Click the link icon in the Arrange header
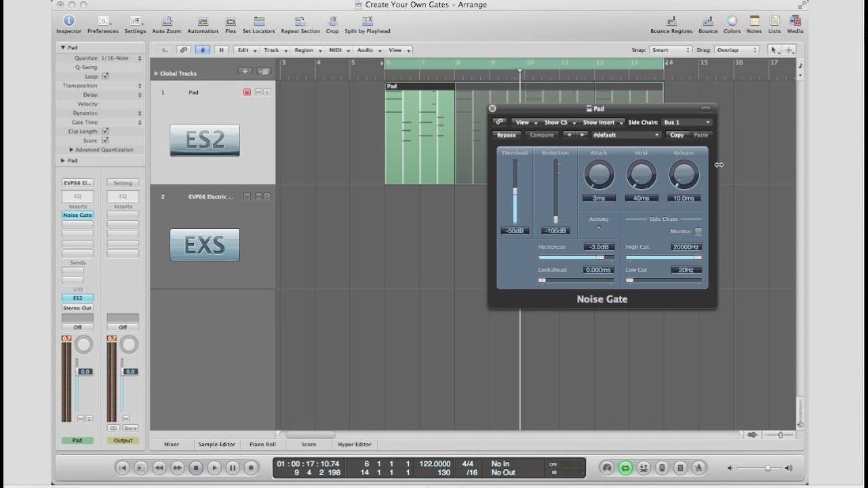Viewport: 868px width, 488px height. 183,50
